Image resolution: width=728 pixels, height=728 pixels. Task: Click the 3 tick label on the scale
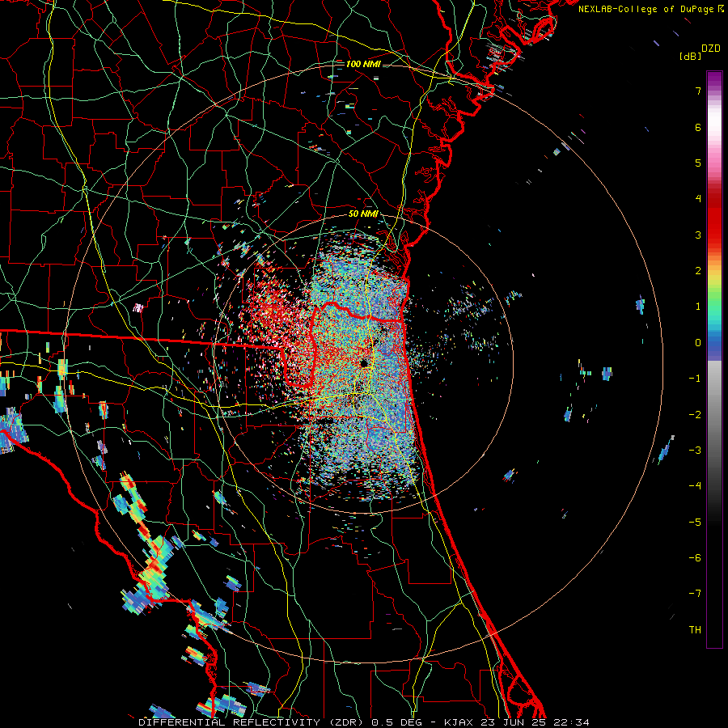tap(698, 235)
